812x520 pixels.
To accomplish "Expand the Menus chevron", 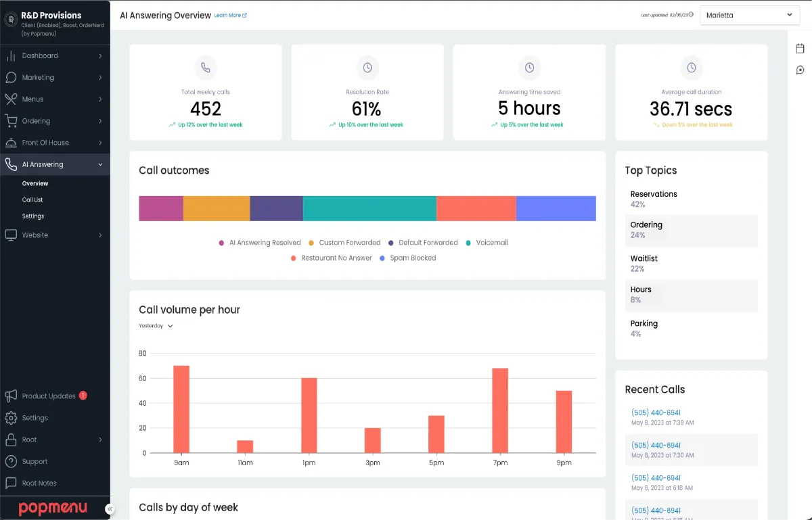I will 100,99.
